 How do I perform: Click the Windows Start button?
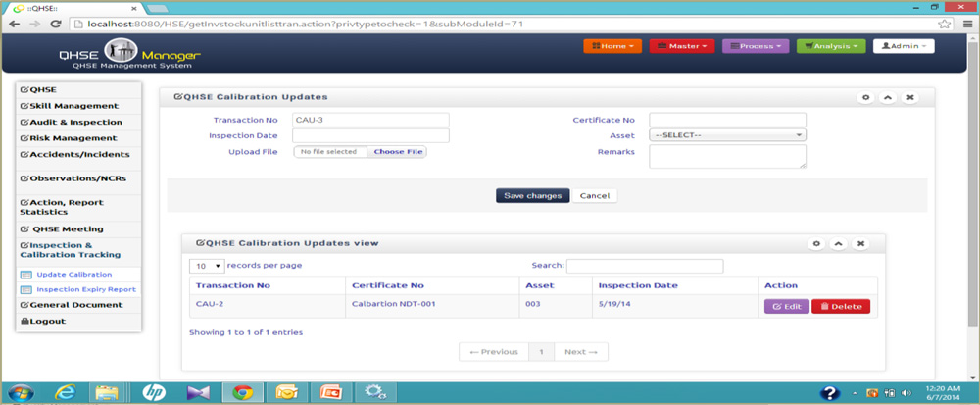[20, 392]
